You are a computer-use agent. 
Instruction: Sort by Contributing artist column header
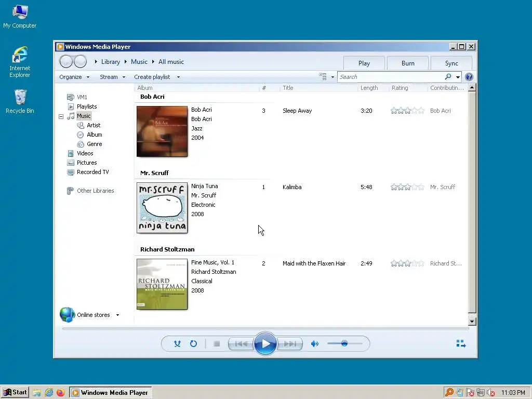(447, 88)
